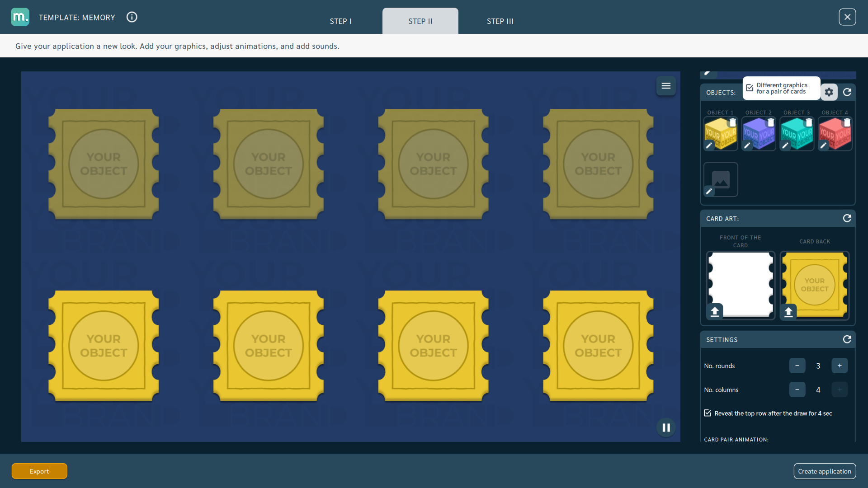Screen dimensions: 868x488
Task: Open the template info icon
Action: tap(132, 17)
